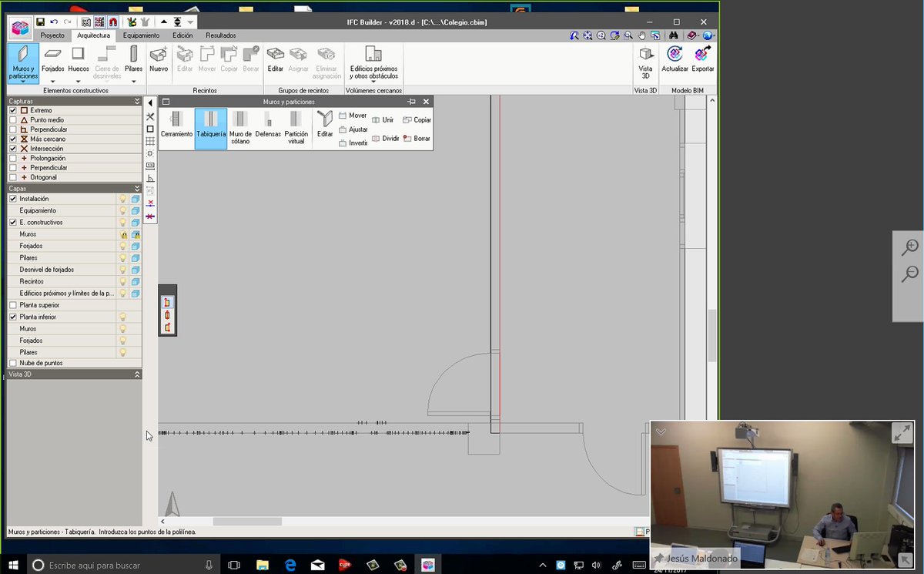Viewport: 924px width, 574px height.
Task: Select Tabiquería wall type
Action: click(211, 128)
